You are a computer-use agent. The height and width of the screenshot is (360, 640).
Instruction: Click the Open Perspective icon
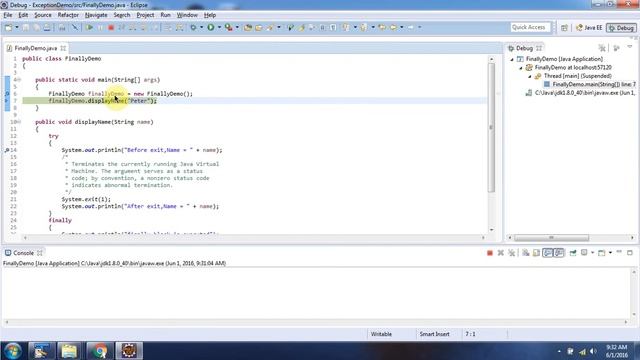click(564, 28)
